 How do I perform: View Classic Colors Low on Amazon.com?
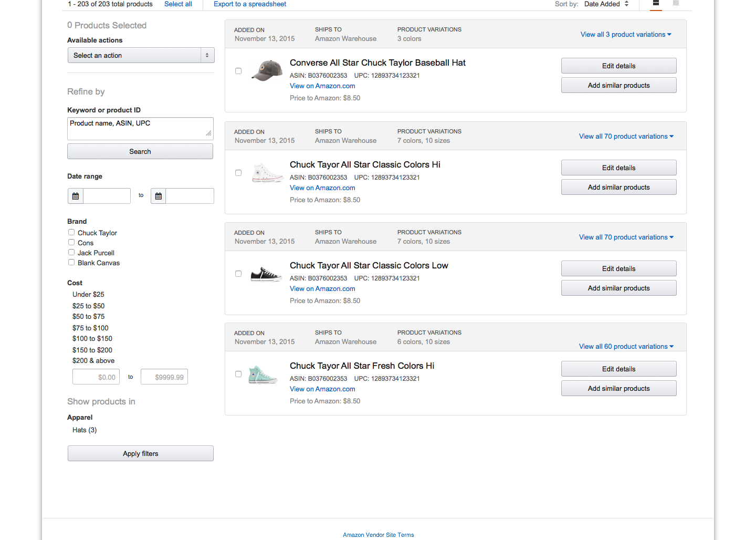click(322, 288)
